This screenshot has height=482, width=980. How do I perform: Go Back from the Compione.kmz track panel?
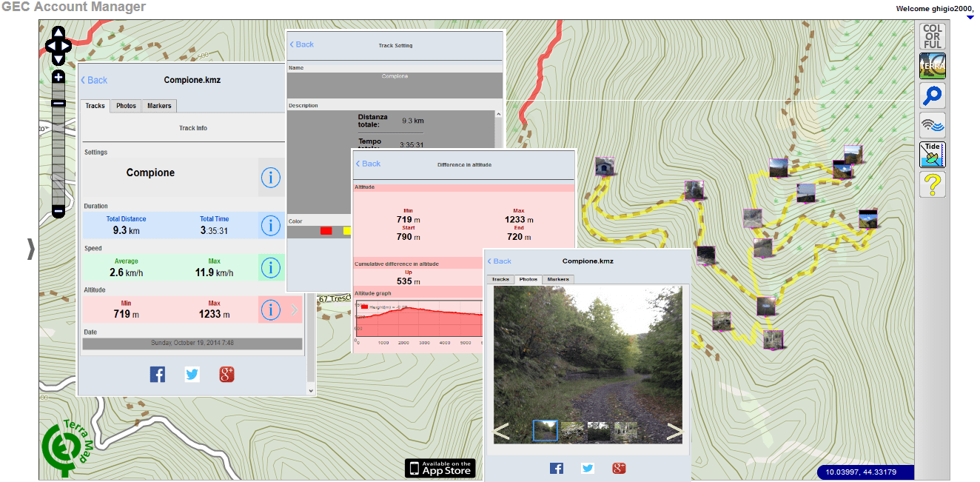[94, 80]
